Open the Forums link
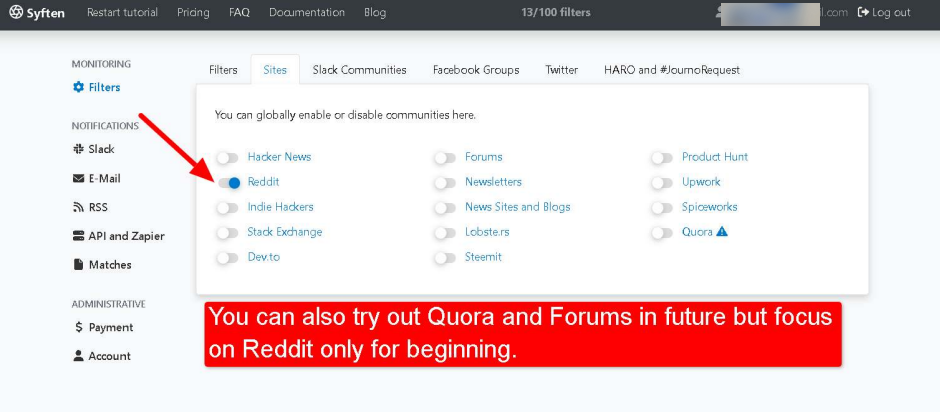940x412 pixels. [x=484, y=157]
